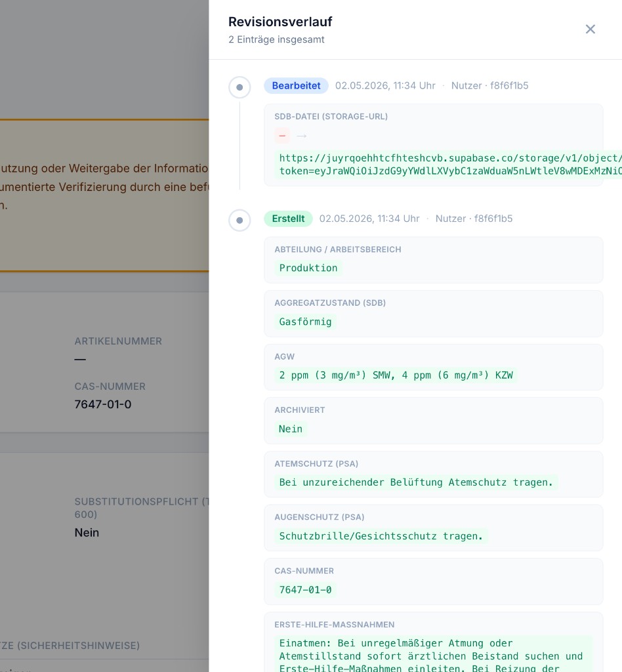Click 'Nein' under Substitutionspflicht in background
This screenshot has height=672, width=622.
(x=87, y=533)
